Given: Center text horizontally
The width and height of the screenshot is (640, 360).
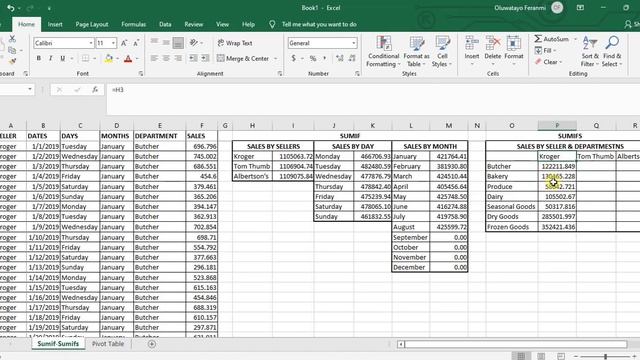Looking at the screenshot, I should point(166,58).
